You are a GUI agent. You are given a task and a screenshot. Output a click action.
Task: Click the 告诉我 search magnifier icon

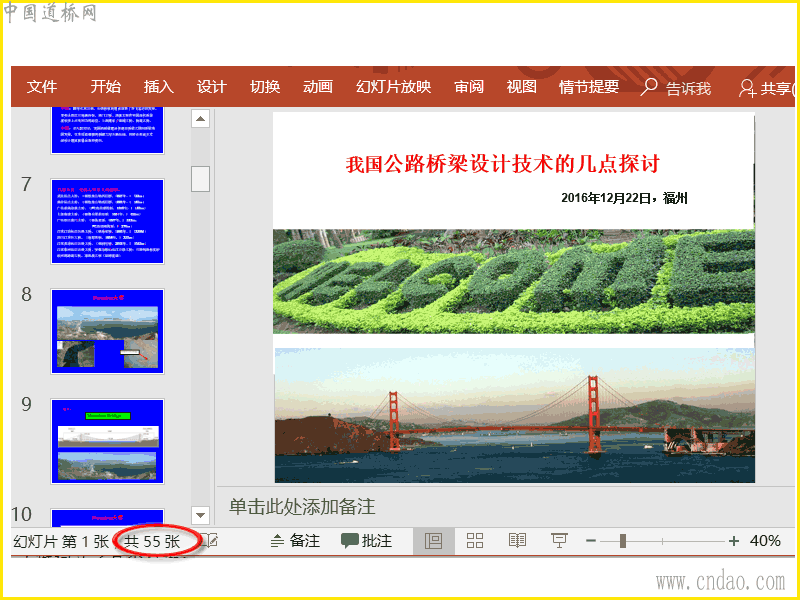point(650,87)
